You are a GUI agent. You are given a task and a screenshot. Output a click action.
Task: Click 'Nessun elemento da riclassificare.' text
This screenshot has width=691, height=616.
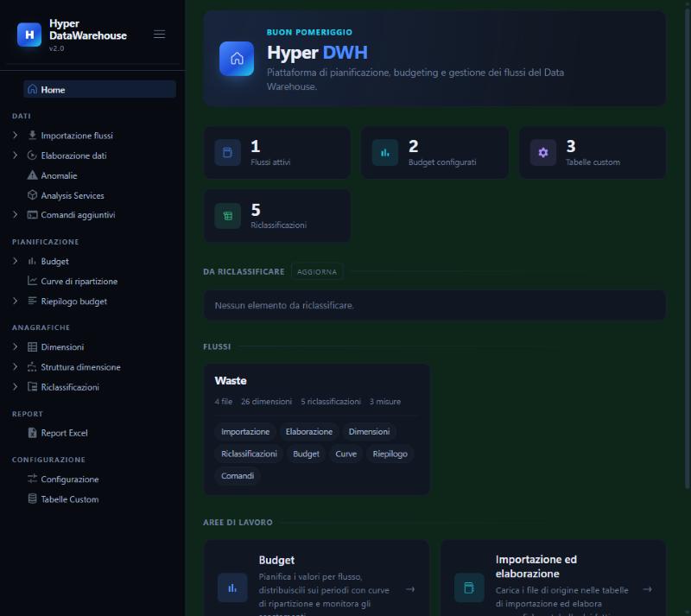click(284, 305)
